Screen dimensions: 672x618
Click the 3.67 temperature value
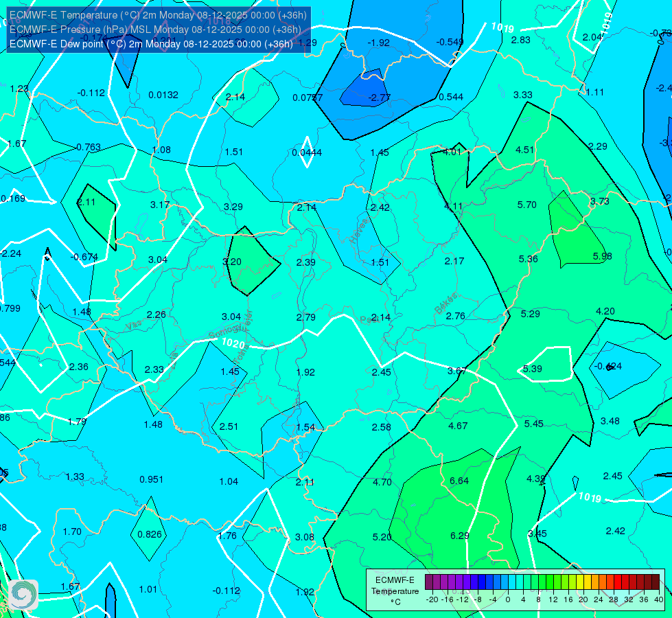(x=457, y=371)
